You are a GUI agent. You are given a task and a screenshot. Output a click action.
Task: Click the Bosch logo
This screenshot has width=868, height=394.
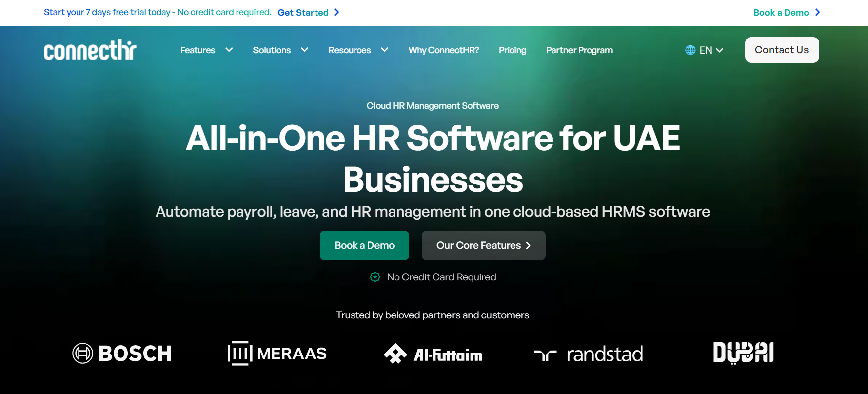point(122,354)
